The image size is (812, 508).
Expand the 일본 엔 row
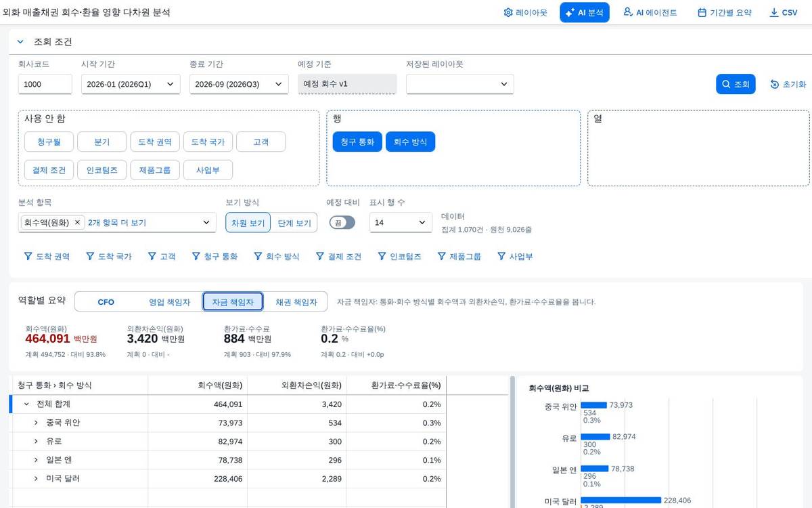point(37,460)
